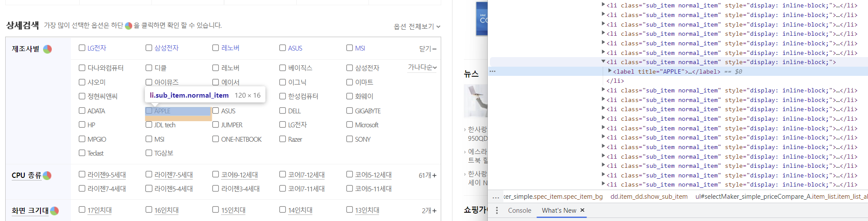Enable the DELL manufacturer filter
This screenshot has width=868, height=221.
(x=282, y=111)
